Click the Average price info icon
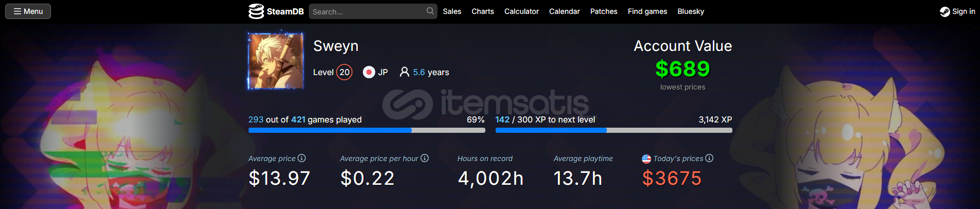 (302, 158)
